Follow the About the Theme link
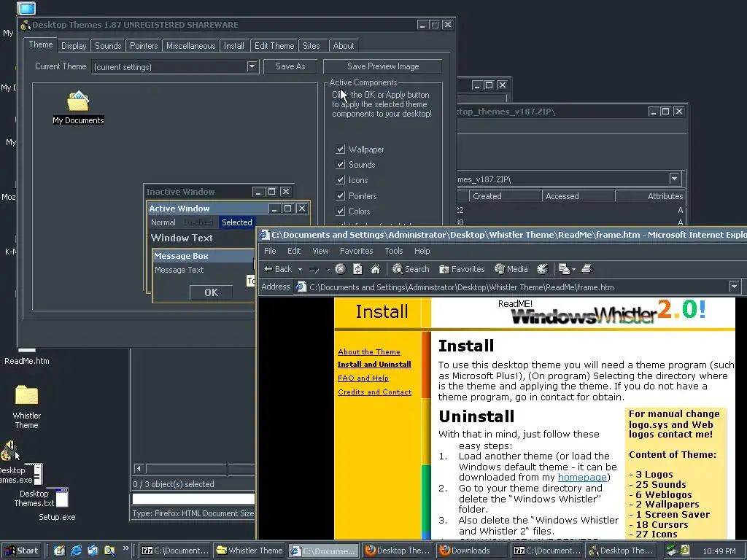Viewport: 747px width, 560px height. 368,352
